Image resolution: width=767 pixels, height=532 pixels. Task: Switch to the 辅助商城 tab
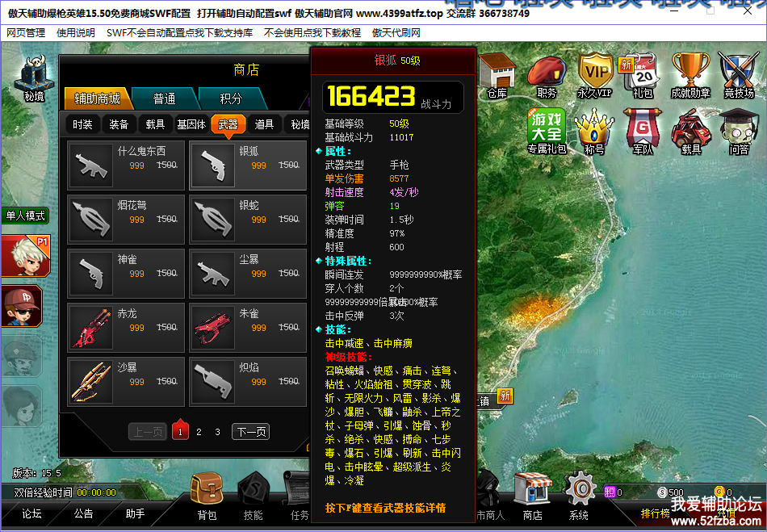[x=98, y=98]
